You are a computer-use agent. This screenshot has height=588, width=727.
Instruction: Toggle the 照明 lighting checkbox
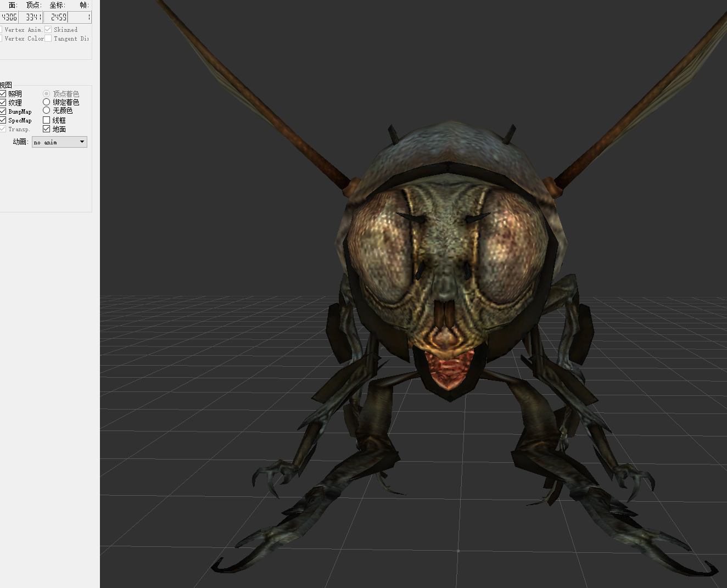pyautogui.click(x=3, y=94)
